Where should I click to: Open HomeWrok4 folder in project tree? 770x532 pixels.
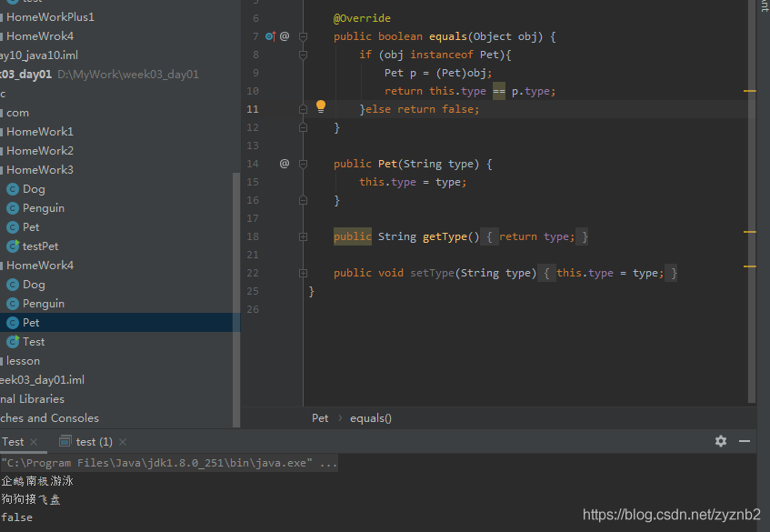40,36
